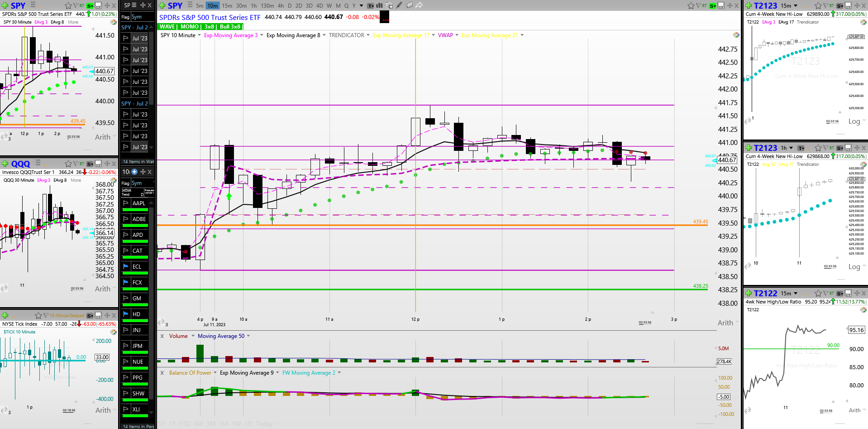
Task: Toggle the flag icon on main SPY chart header
Action: coord(699,5)
